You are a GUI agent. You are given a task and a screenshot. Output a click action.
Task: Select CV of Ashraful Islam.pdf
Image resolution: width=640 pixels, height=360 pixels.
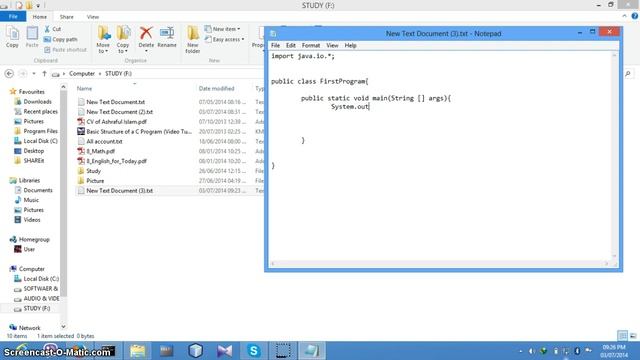[116, 122]
